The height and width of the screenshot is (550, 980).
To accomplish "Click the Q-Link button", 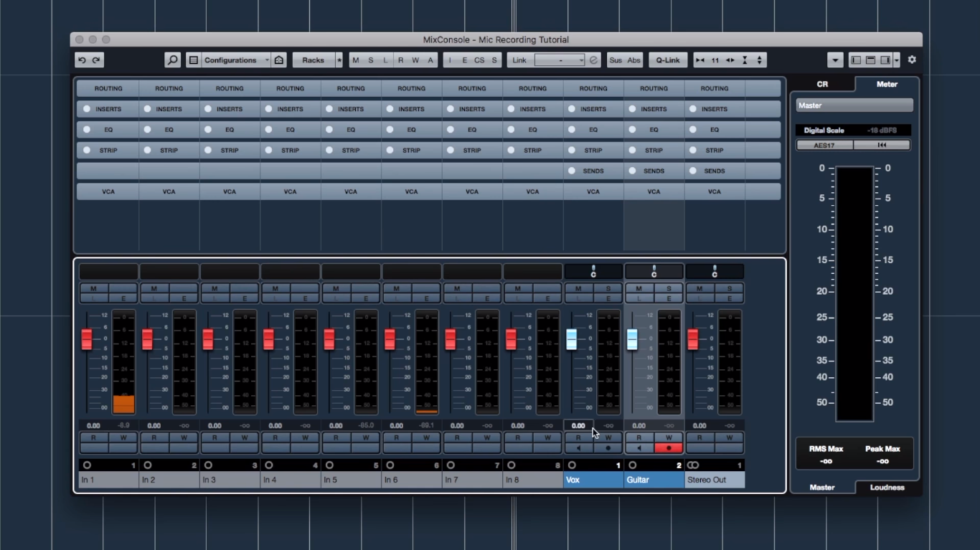I will (x=667, y=60).
